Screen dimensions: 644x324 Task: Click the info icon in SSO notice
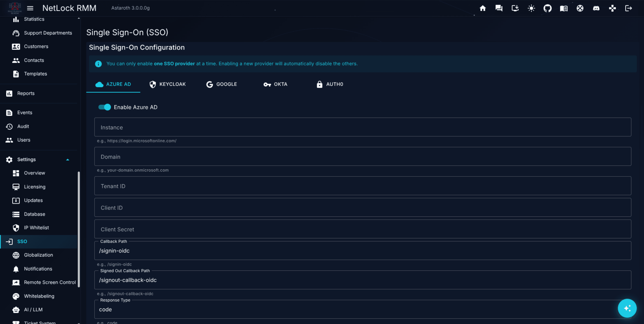point(98,64)
